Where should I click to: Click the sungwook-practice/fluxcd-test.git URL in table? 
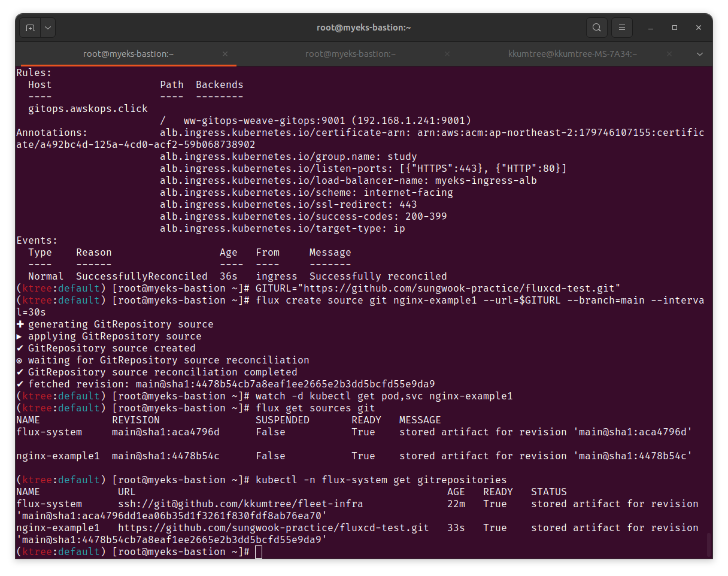(274, 528)
